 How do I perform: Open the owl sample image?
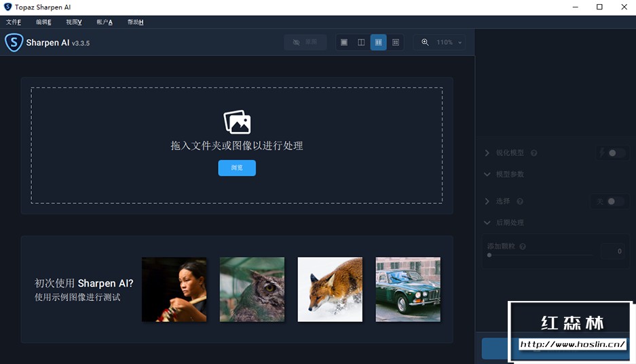tap(252, 289)
